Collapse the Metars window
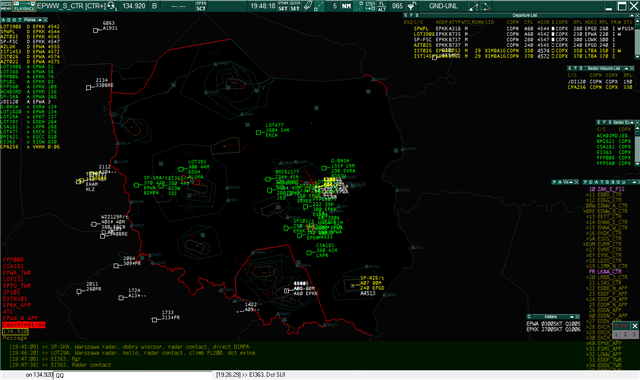Viewport: 640px width, 380px height. 572,317
